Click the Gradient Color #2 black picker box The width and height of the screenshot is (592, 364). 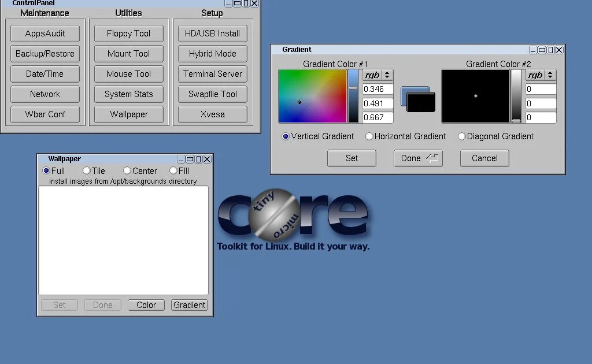[x=476, y=96]
